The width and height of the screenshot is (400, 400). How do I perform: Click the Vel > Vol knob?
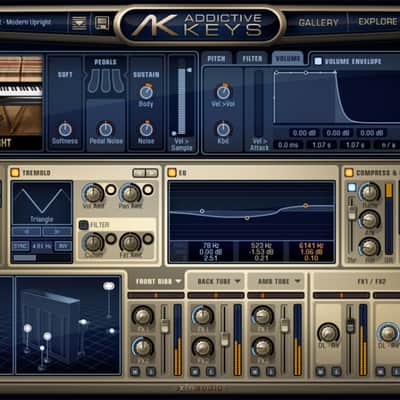[223, 92]
